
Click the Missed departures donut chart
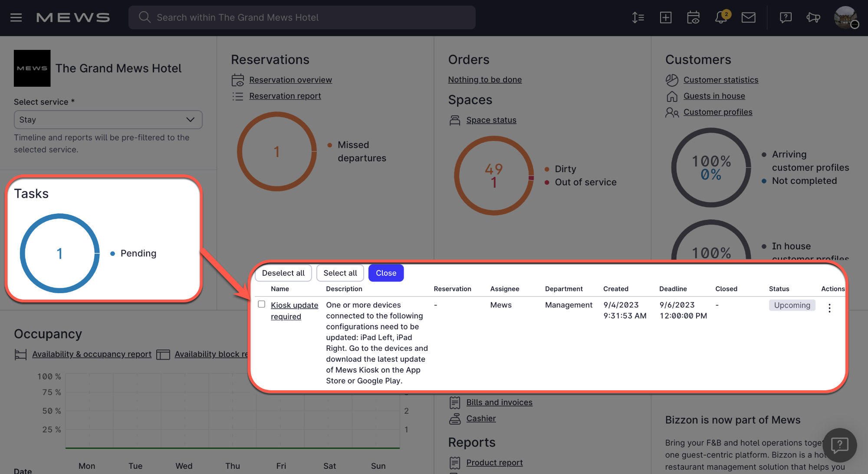point(277,151)
